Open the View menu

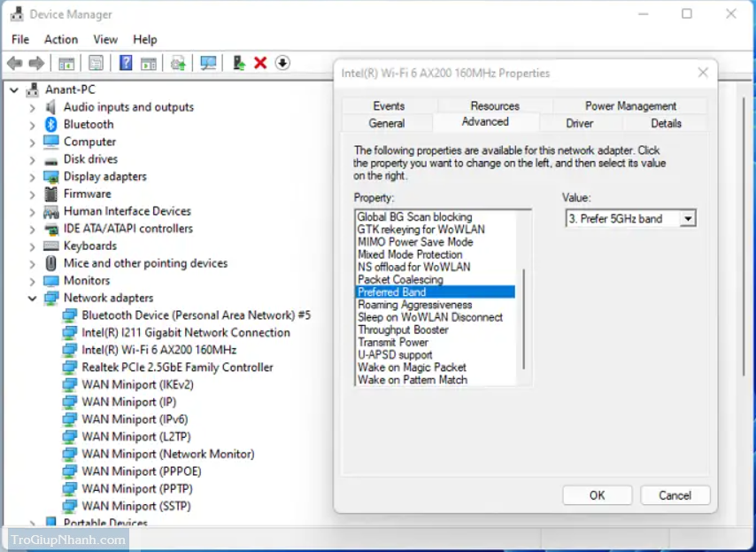point(105,39)
